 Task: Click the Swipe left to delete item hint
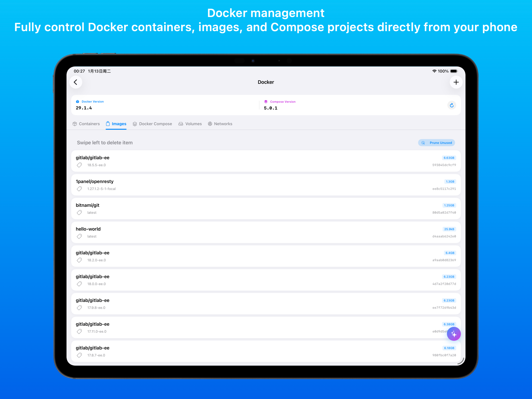coord(105,143)
